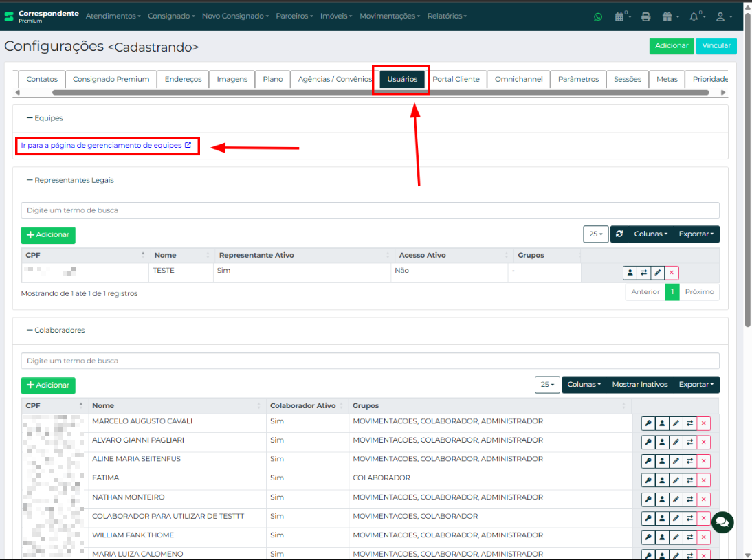Click the Vincular button

coord(716,46)
